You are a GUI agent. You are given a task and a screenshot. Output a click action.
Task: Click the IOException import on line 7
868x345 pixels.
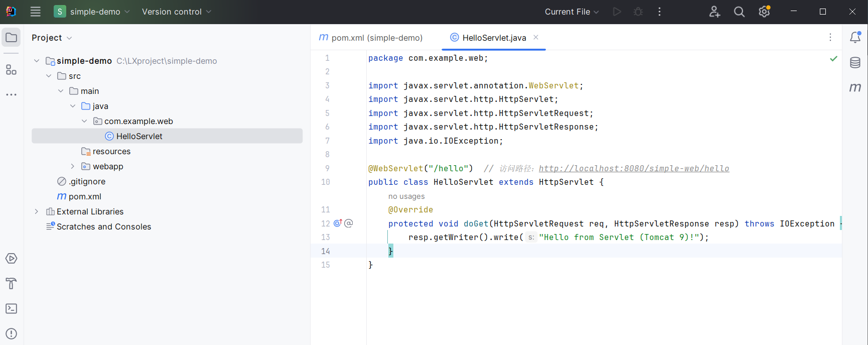[436, 141]
